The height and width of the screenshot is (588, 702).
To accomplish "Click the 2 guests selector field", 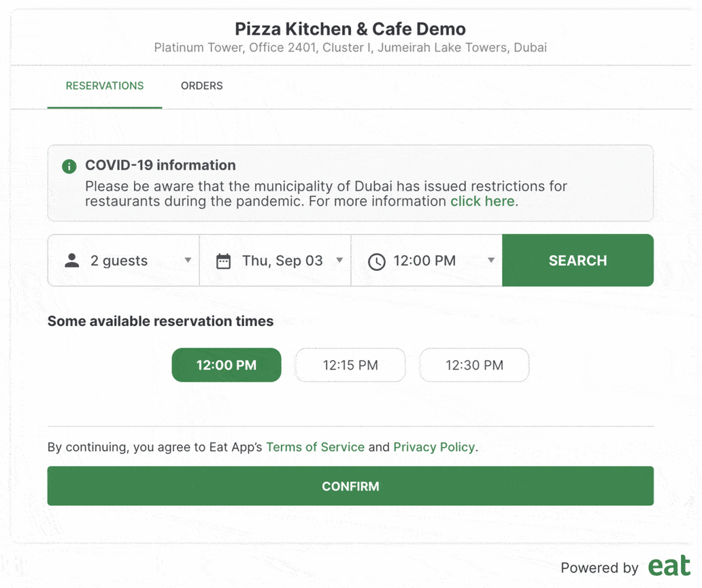I will (122, 260).
